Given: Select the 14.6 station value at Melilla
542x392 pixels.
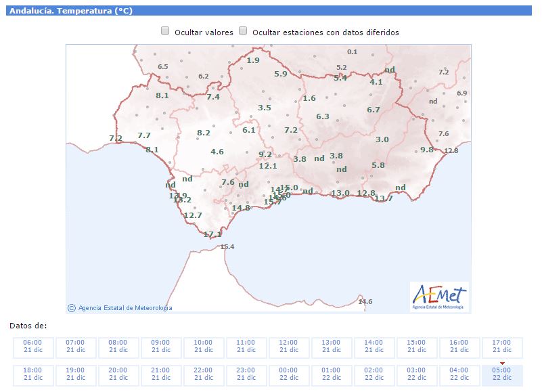Looking at the screenshot, I should 365,301.
